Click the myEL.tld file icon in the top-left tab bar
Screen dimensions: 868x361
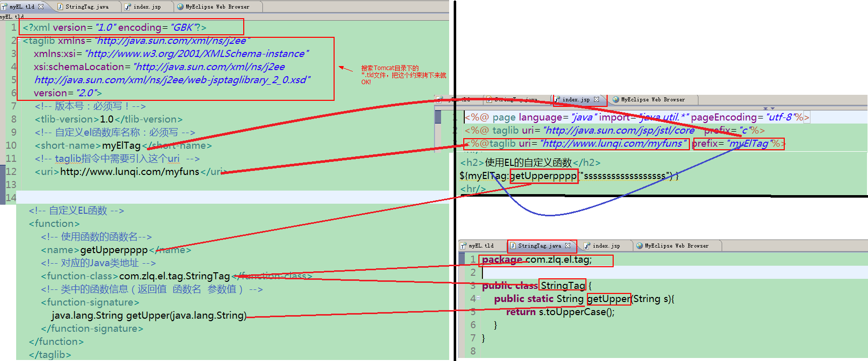click(4, 7)
